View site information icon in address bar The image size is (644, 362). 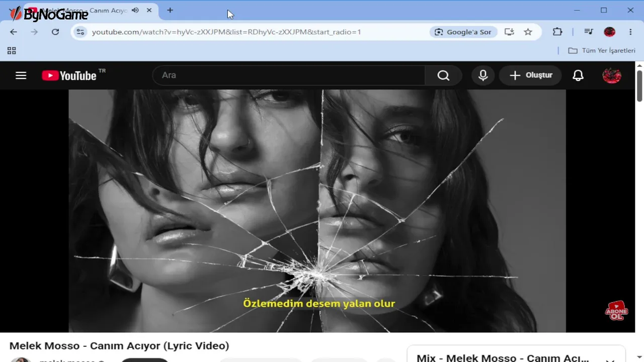(80, 32)
